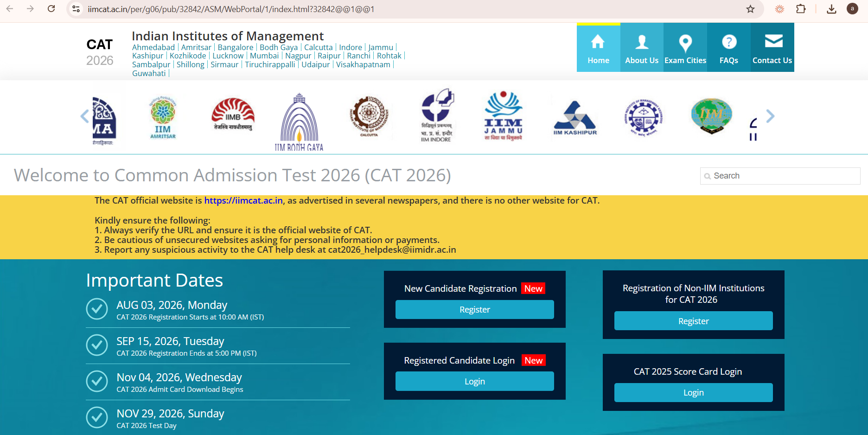Click the browser forward arrow
Screen dimensions: 868x435
(x=30, y=9)
